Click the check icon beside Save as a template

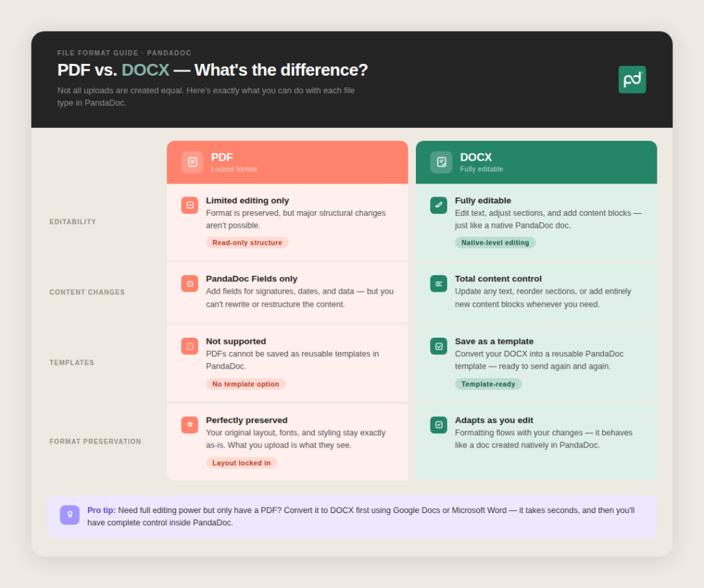(439, 346)
